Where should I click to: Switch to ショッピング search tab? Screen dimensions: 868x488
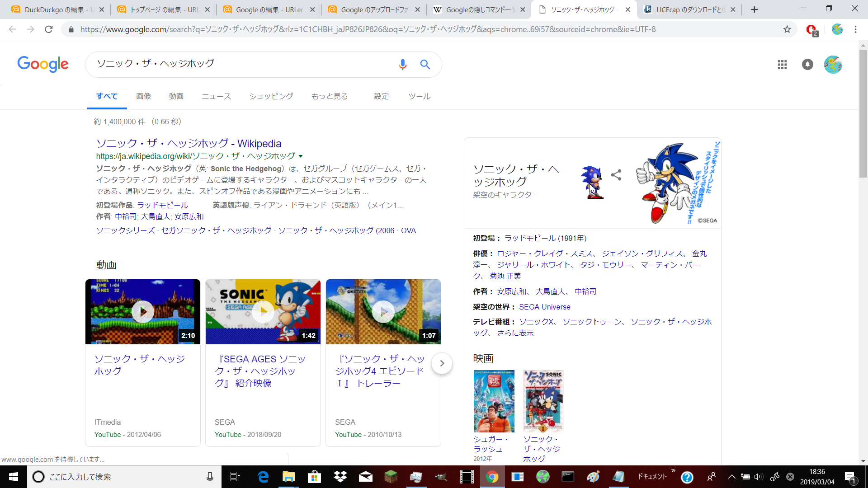(271, 96)
